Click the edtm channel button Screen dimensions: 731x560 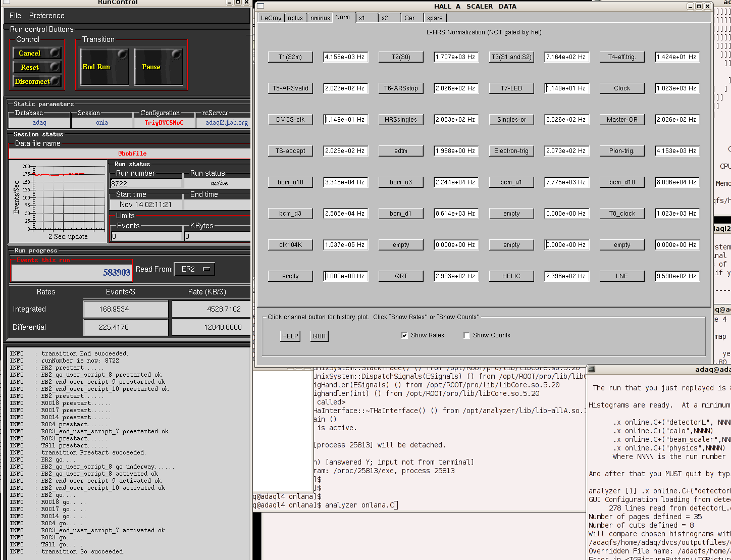pos(401,151)
